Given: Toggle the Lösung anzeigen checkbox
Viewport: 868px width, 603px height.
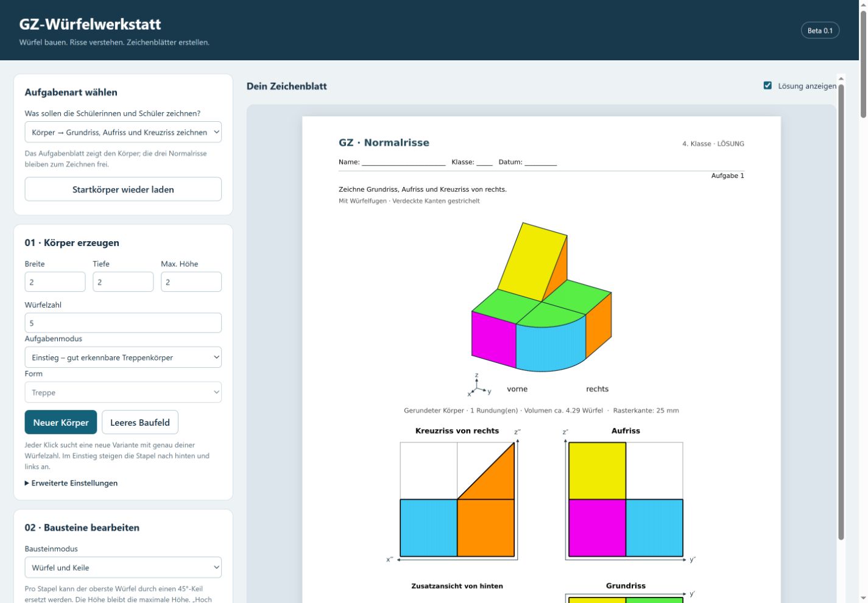Looking at the screenshot, I should (767, 85).
